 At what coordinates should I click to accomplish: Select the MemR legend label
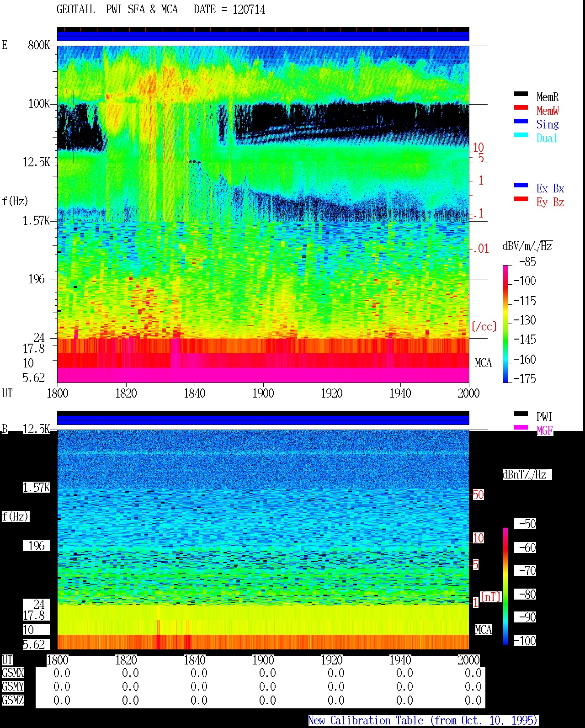tap(548, 97)
